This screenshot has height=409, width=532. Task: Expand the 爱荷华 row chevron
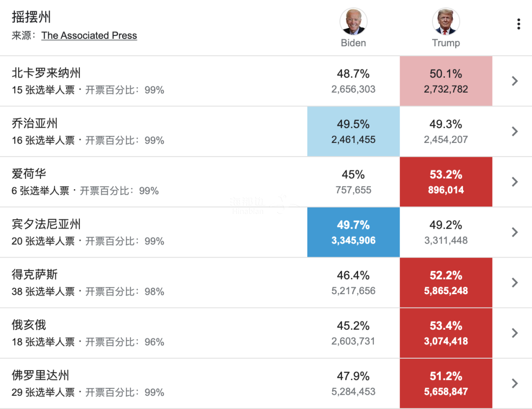click(515, 182)
